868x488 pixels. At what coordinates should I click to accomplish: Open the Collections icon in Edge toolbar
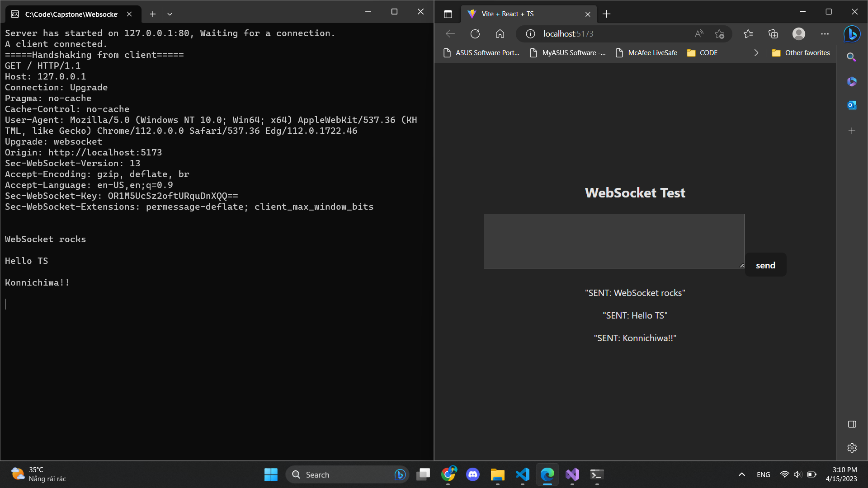[x=773, y=34]
